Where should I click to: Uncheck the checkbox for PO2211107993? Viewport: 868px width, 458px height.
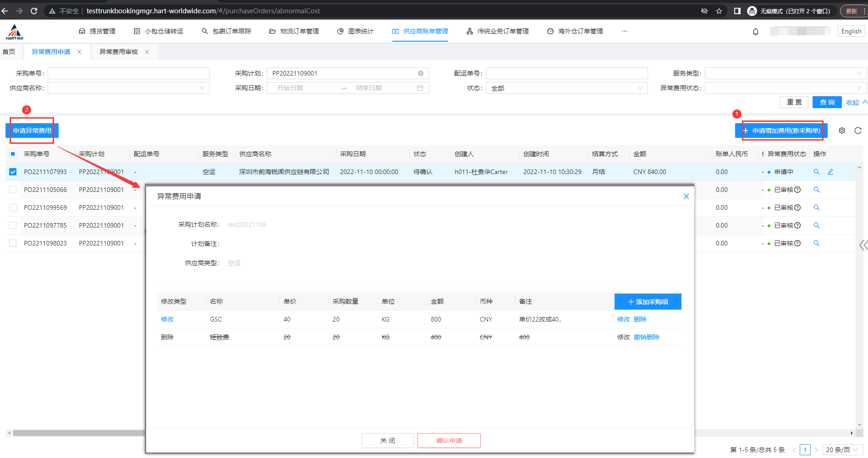click(13, 172)
